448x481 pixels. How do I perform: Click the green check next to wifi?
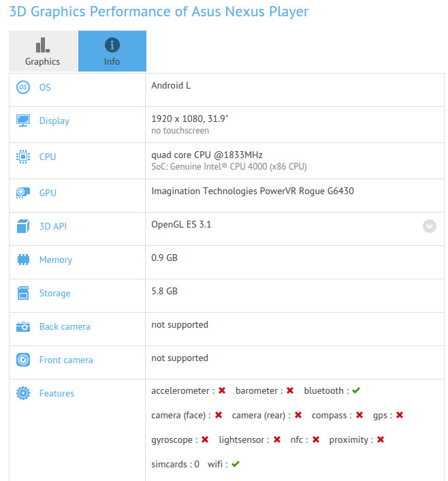(236, 464)
